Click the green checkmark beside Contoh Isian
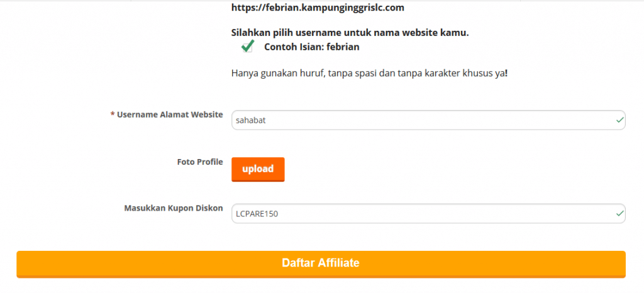644x293 pixels. [x=247, y=47]
